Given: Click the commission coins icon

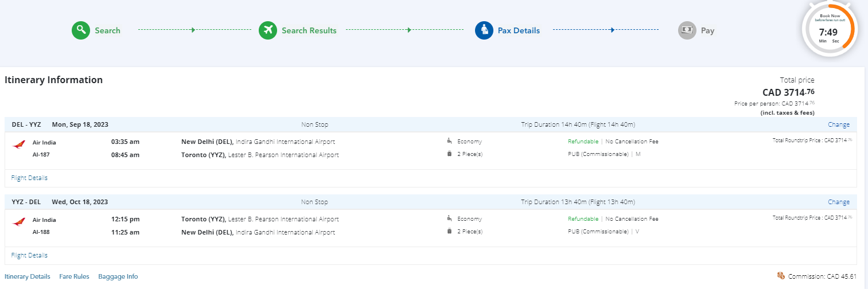Looking at the screenshot, I should point(781,276).
